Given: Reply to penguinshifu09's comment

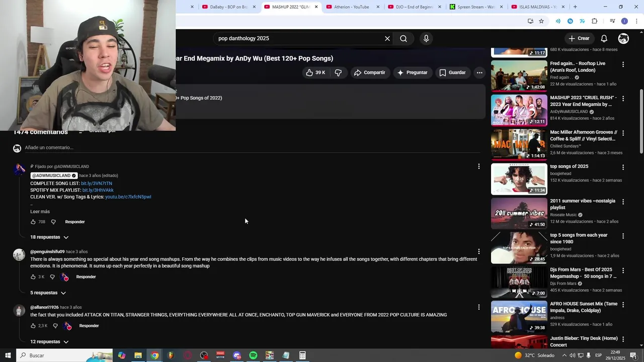Looking at the screenshot, I should 86,277.
